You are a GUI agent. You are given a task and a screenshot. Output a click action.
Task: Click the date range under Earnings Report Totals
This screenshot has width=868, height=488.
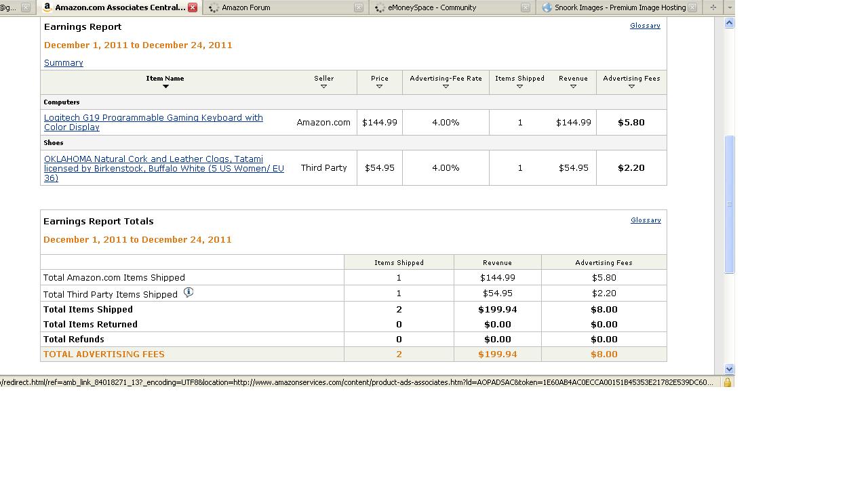click(138, 239)
